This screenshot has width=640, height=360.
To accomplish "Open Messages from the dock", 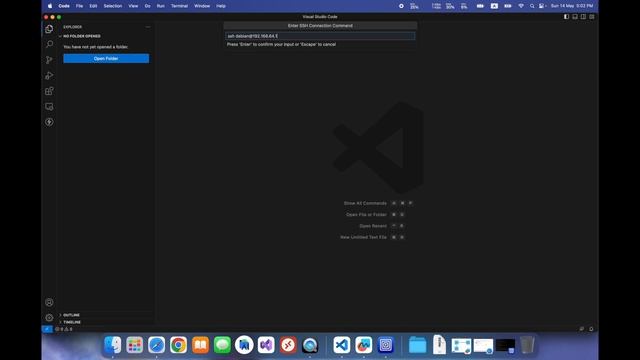I will click(222, 345).
